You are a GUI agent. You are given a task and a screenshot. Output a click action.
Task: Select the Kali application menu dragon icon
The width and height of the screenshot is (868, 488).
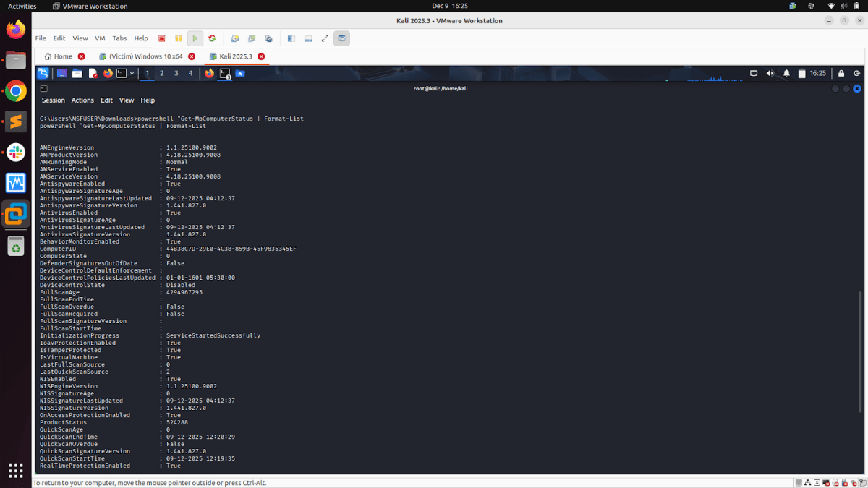[43, 73]
